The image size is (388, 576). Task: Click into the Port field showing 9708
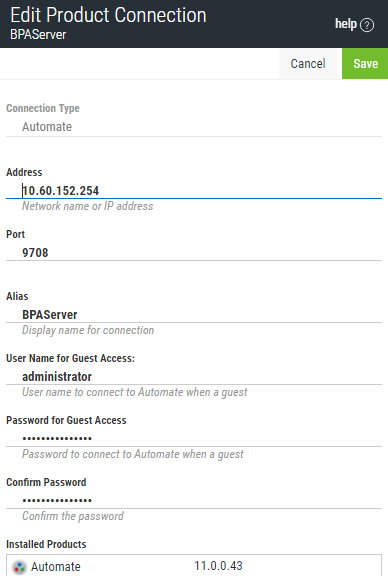tap(194, 253)
